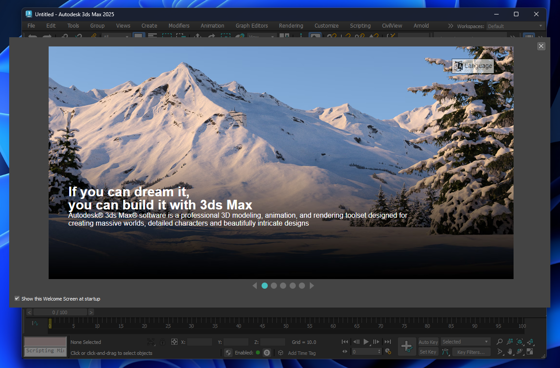Click Add Time Tag
The width and height of the screenshot is (560, 368).
[x=302, y=353]
